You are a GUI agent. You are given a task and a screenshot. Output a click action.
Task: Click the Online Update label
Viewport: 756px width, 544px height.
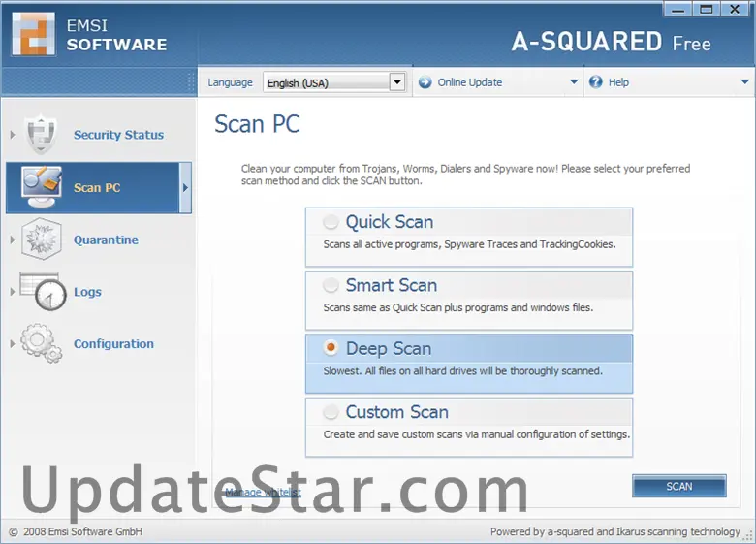(470, 82)
